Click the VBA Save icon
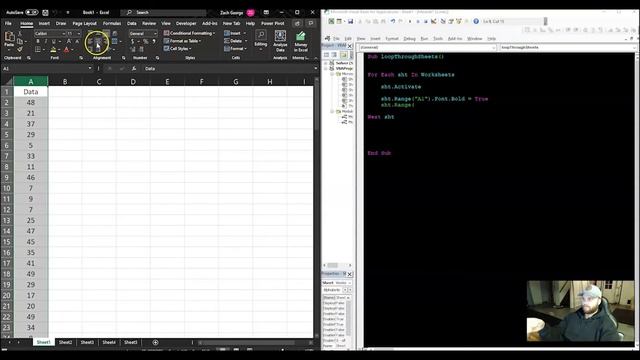Screen dimensions: 640x360 350,21
